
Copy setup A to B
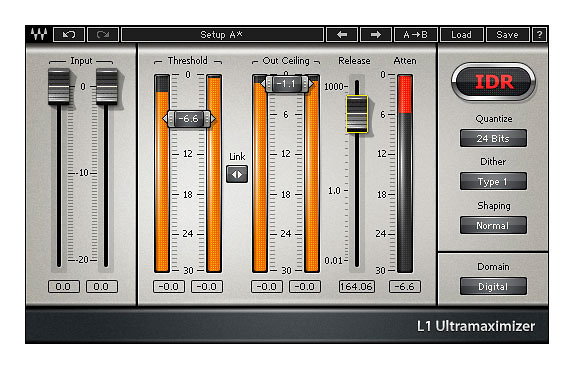pos(415,35)
